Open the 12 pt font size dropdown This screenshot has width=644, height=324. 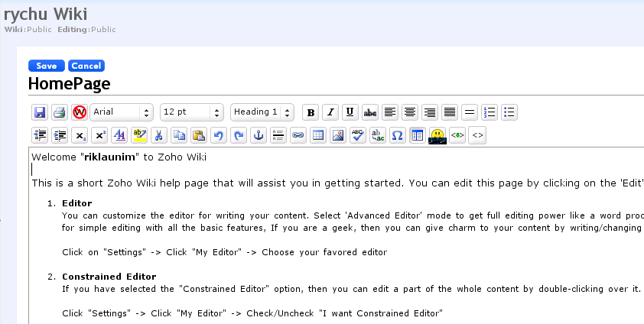point(191,112)
